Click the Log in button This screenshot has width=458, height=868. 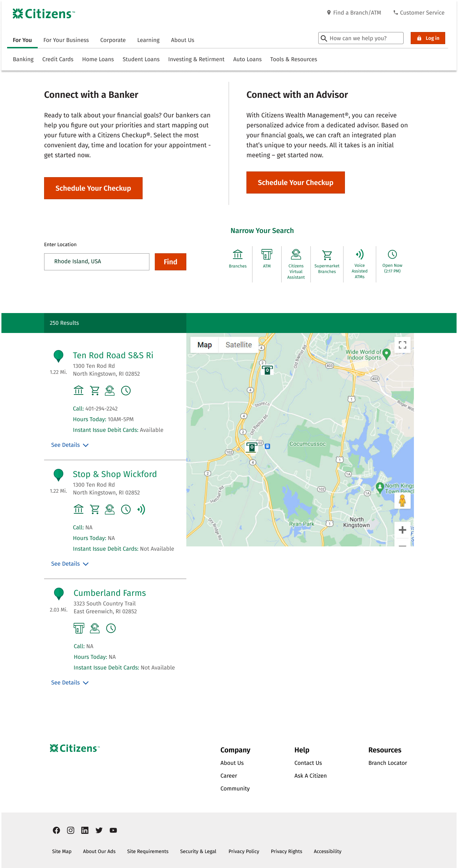click(x=428, y=38)
